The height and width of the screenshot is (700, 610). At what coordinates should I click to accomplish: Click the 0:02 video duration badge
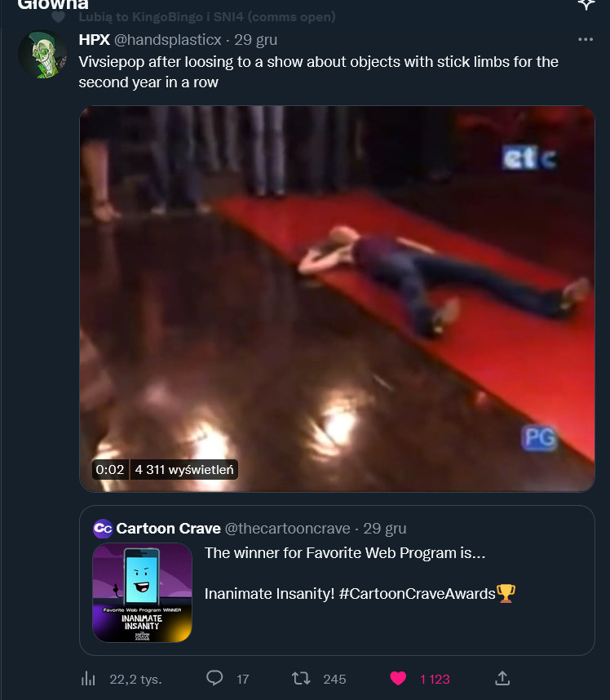(x=110, y=469)
